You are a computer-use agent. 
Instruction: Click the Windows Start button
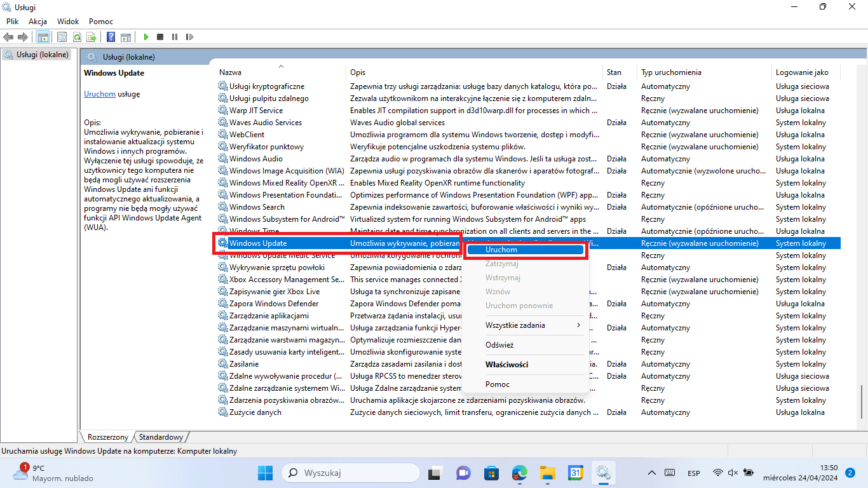pyautogui.click(x=265, y=473)
